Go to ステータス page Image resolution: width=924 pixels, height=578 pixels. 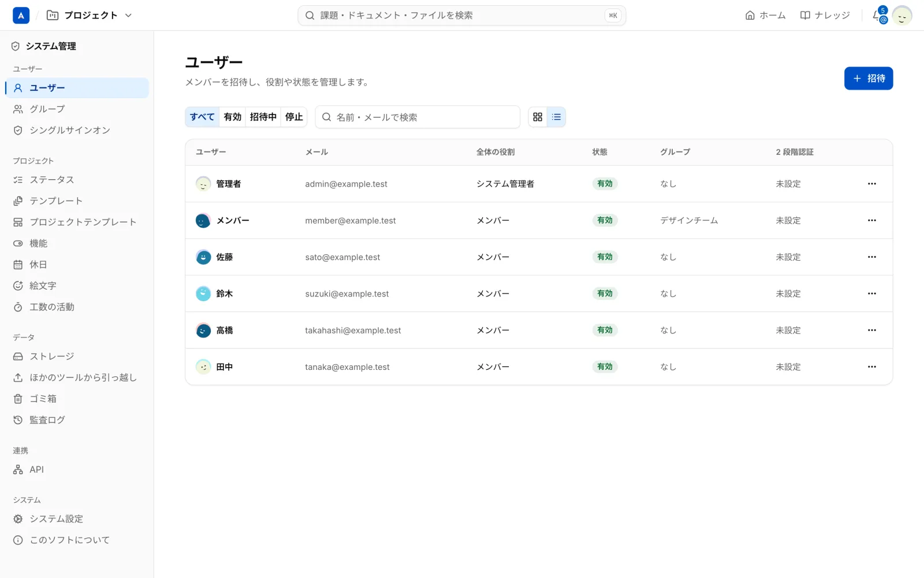(77, 180)
